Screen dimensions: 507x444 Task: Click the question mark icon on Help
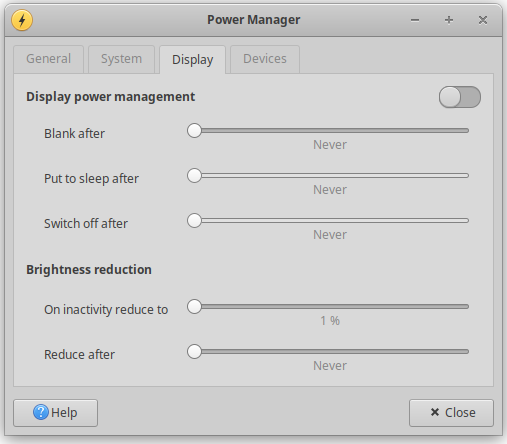coord(41,412)
